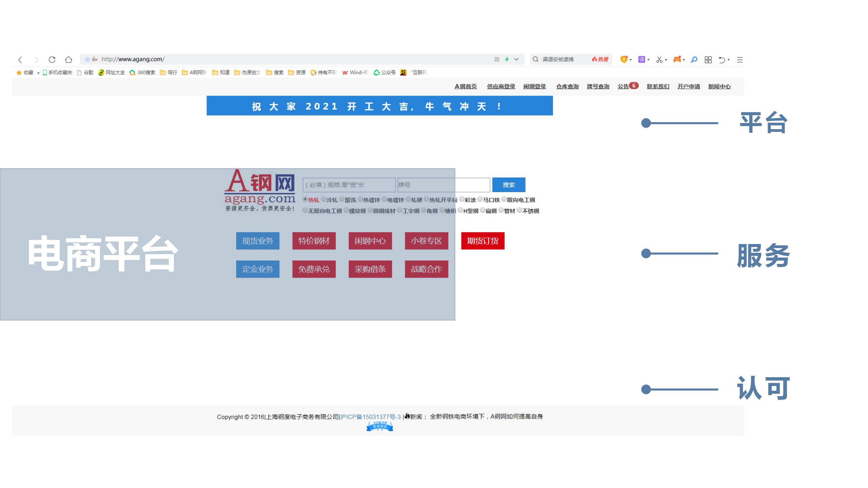
Task: Open the 沪ICP备15031377号-3 link
Action: (x=371, y=417)
